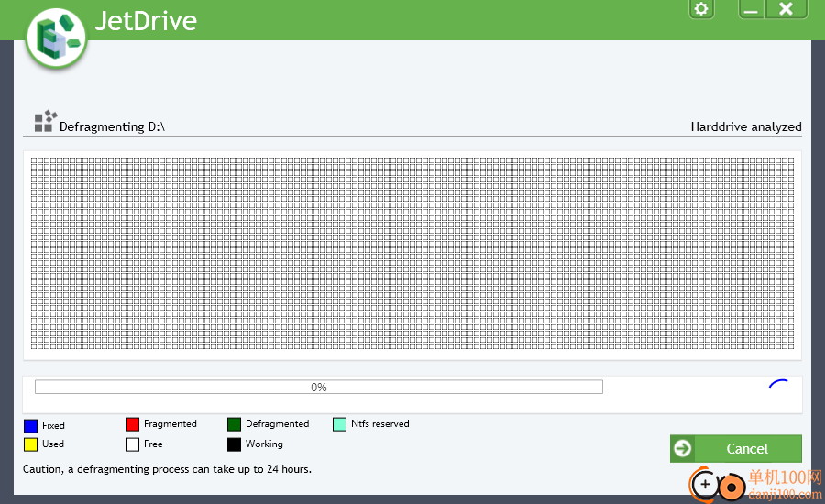Click the 'Free' legend label
Image resolution: width=825 pixels, height=504 pixels.
[x=153, y=444]
